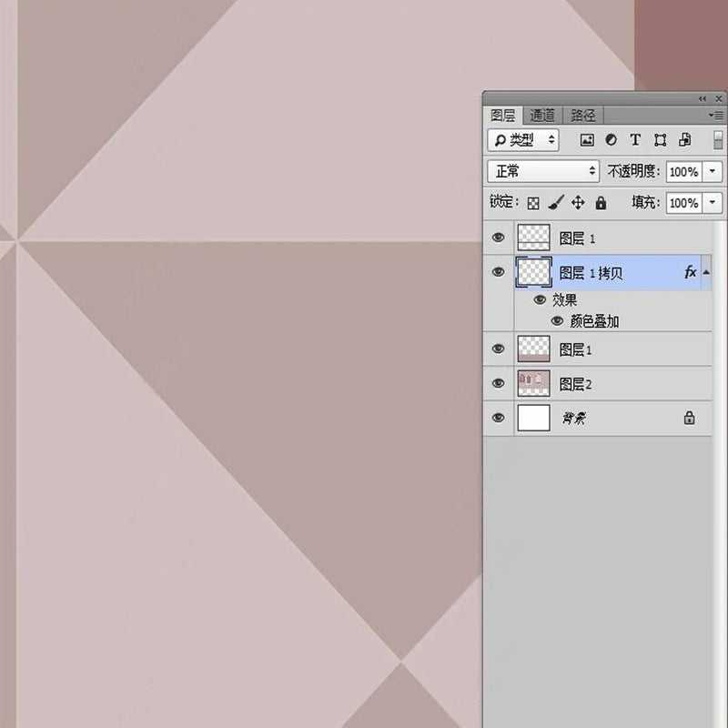Open the layers panel flyout menu
Screen dimensions: 728x728
[x=716, y=116]
